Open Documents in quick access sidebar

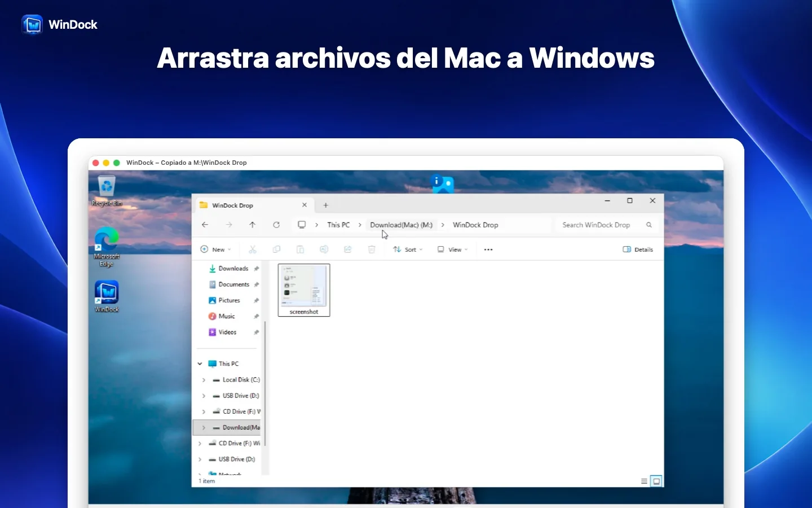pos(233,284)
